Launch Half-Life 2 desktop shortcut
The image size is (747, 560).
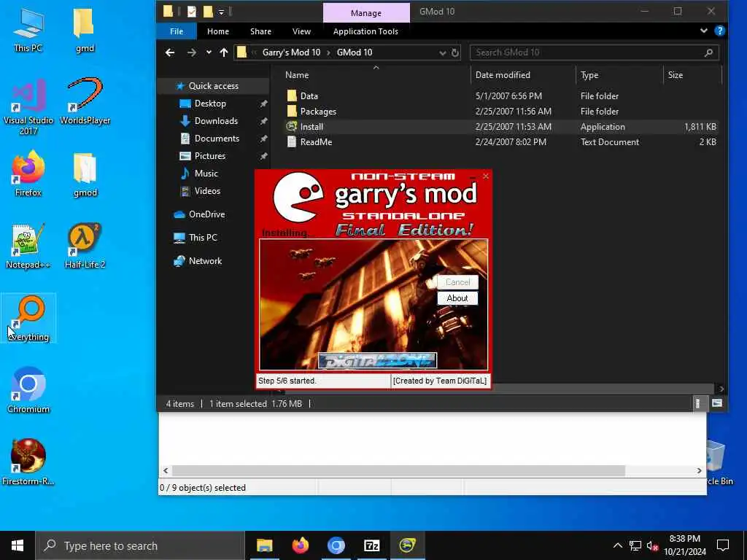point(85,246)
